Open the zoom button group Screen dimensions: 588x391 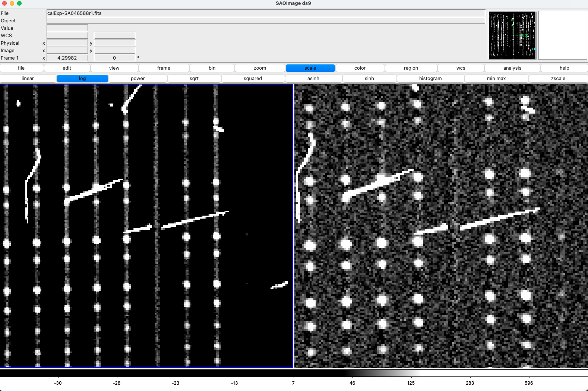[x=260, y=68]
